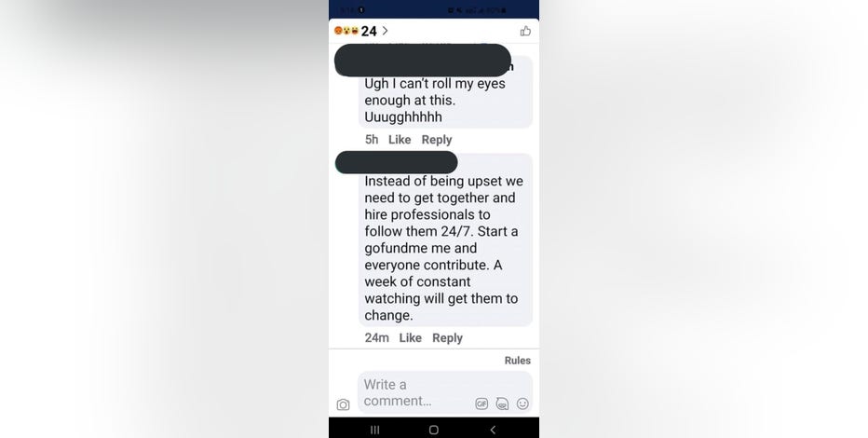
Task: Open the group Rules link
Action: click(x=518, y=361)
